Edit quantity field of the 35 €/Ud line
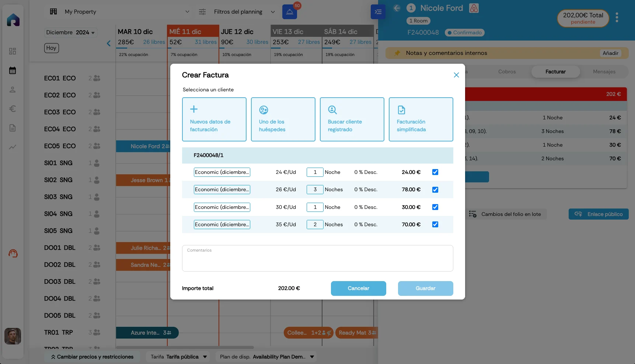The image size is (635, 364). point(315,224)
